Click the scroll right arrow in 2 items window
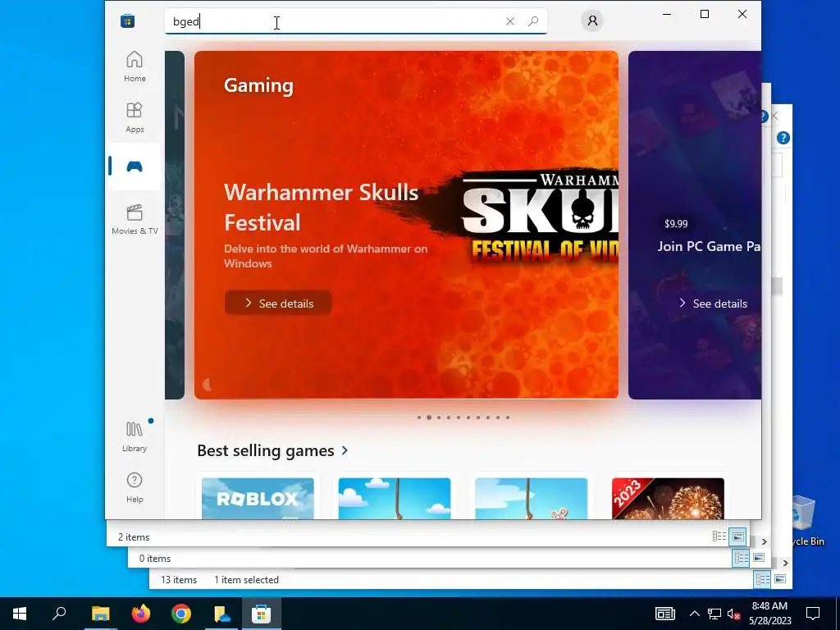840x630 pixels. (765, 541)
